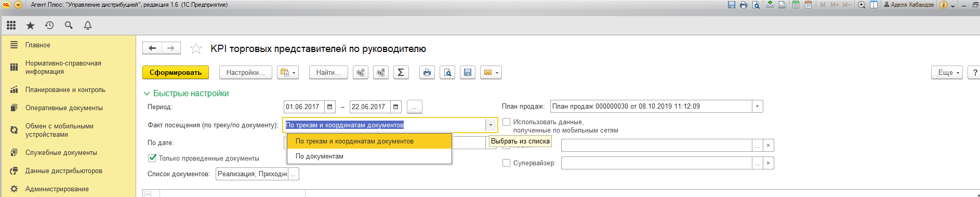Navigate back with the left arrow
The image size is (980, 197).
(x=152, y=48)
